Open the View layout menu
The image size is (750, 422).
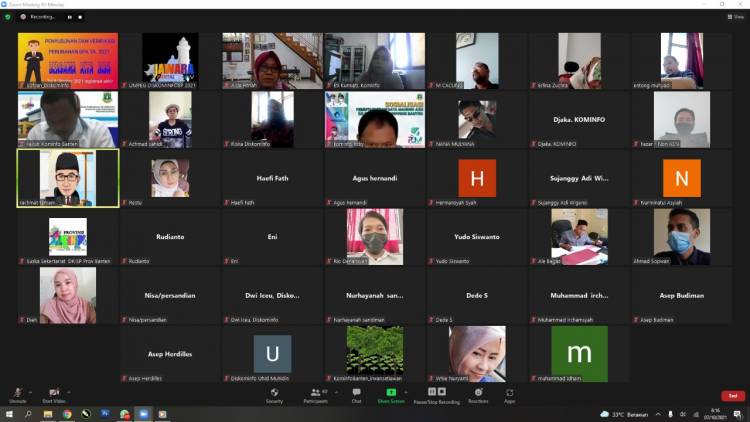[737, 16]
